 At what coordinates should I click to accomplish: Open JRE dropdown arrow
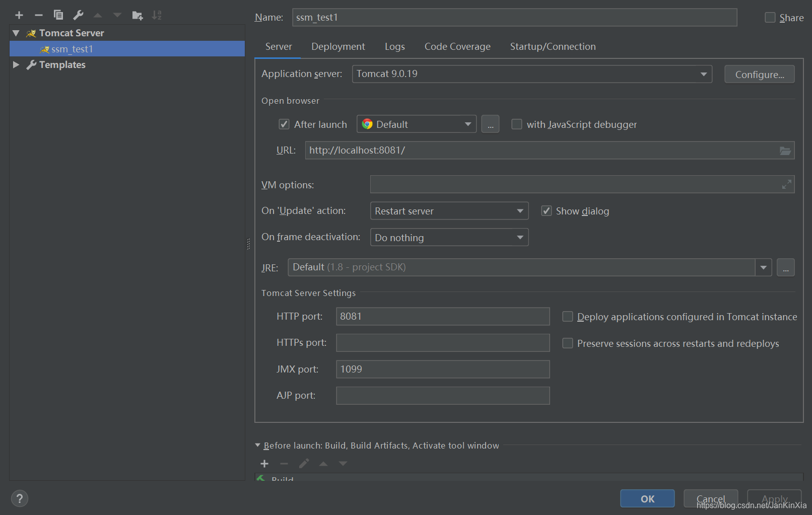[x=763, y=267]
